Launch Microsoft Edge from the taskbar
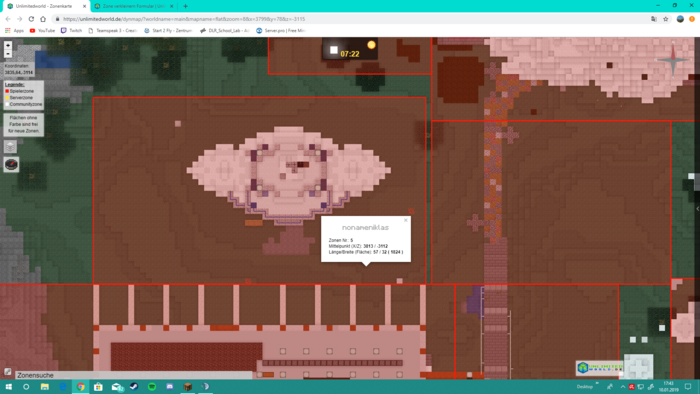Screen dimensions: 700x394 [x=62, y=386]
